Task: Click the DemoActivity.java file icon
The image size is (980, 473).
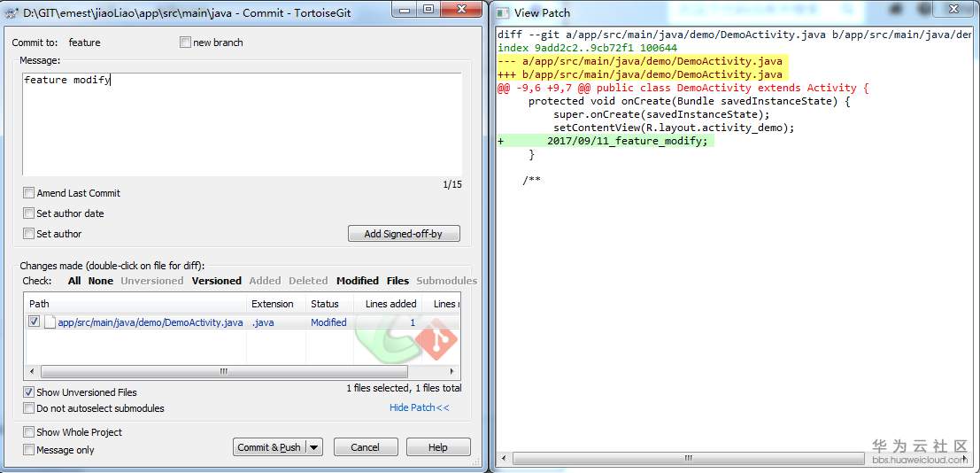Action: pyautogui.click(x=50, y=322)
